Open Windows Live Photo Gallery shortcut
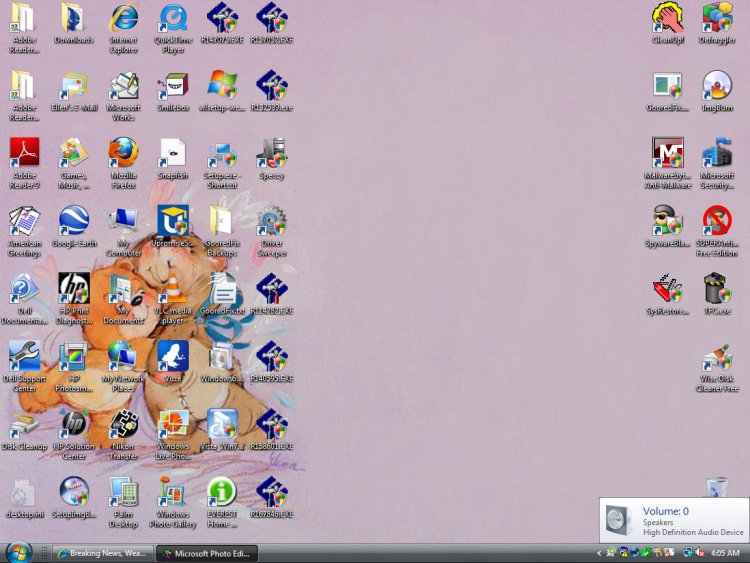The height and width of the screenshot is (563, 750). point(173,435)
